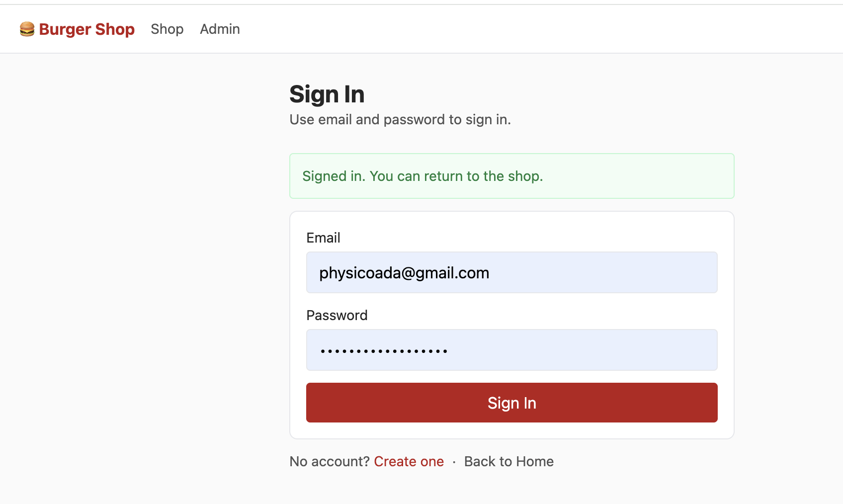
Task: Open the Shop page from navigation
Action: coord(167,29)
